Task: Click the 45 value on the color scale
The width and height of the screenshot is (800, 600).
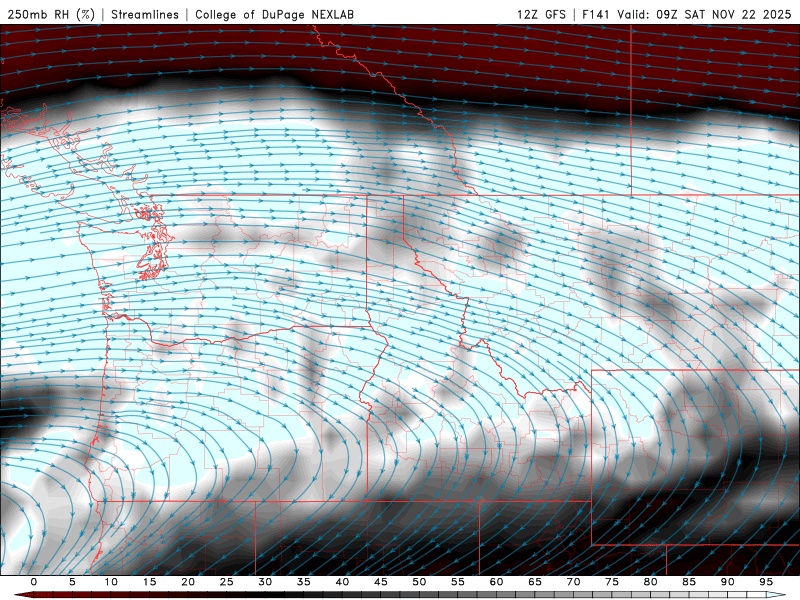Action: 381,582
